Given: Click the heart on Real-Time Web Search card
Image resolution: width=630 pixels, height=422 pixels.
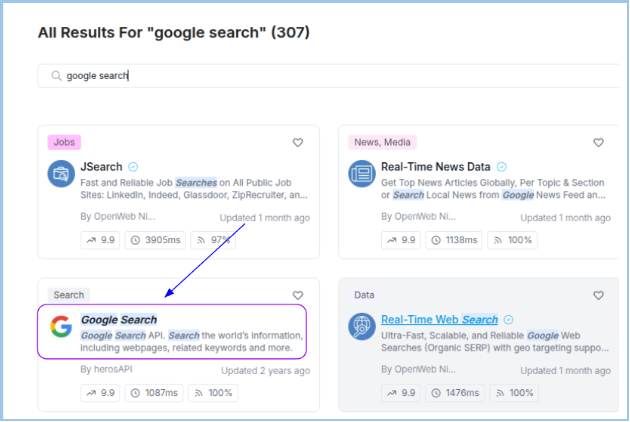Looking at the screenshot, I should coord(599,295).
